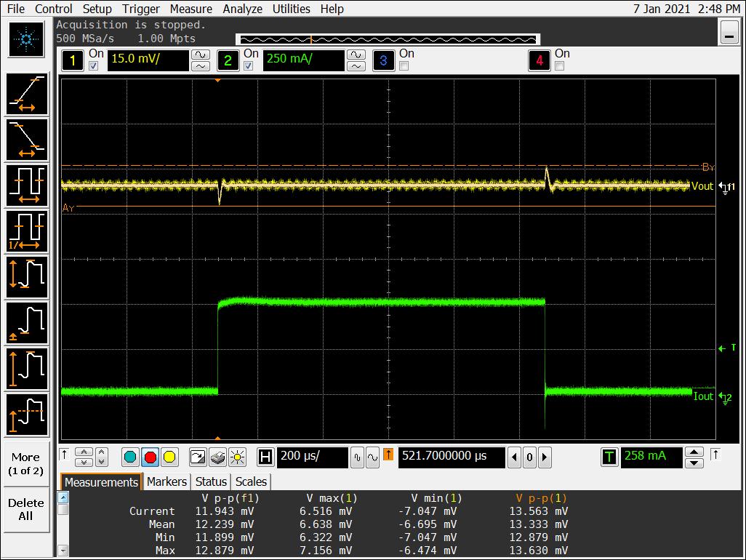Shift horizontal position with right arrow
Viewport: 746px width, 560px height.
coord(545,457)
